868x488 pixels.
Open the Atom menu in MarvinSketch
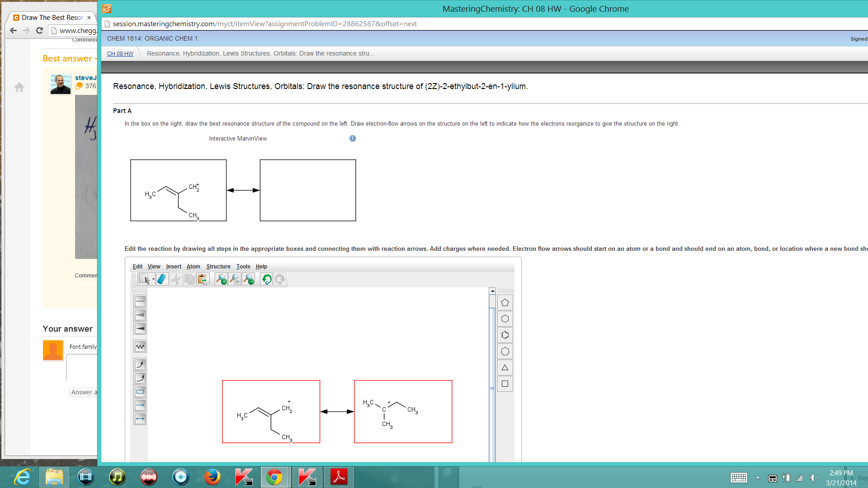click(193, 267)
